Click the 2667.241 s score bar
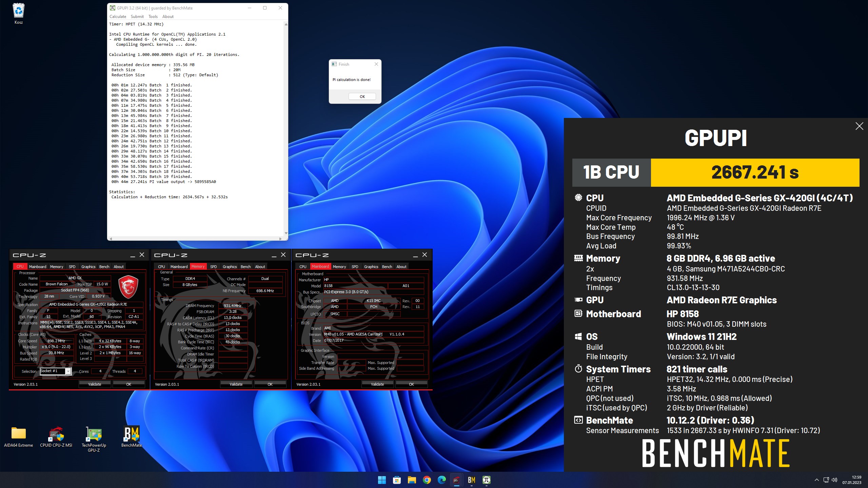 pos(755,172)
